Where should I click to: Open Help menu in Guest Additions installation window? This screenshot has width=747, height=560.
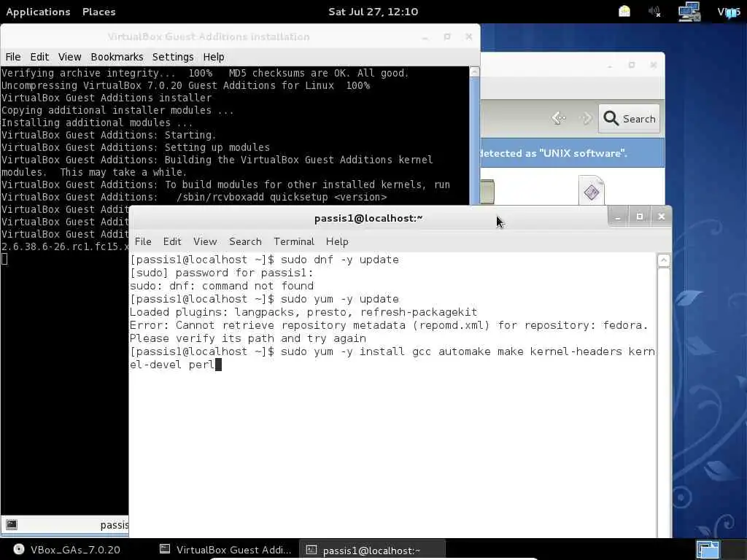214,57
